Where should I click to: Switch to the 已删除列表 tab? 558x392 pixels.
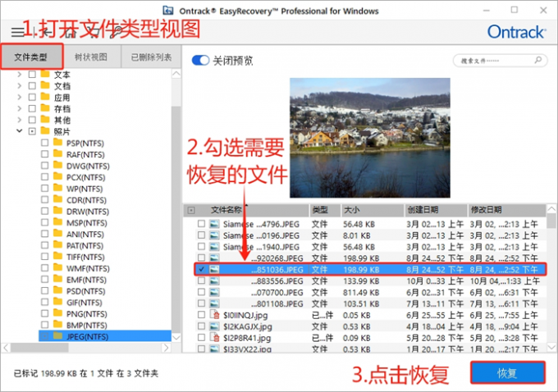click(x=151, y=57)
